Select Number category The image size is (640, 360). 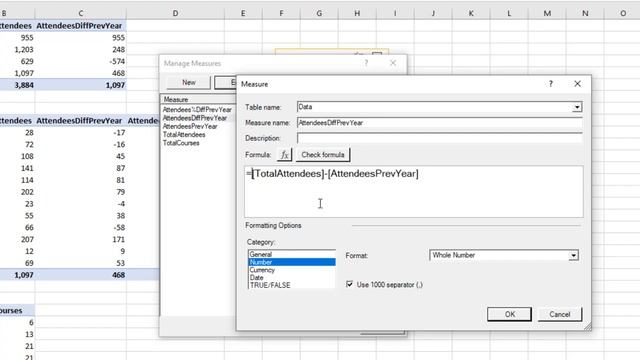(x=291, y=262)
